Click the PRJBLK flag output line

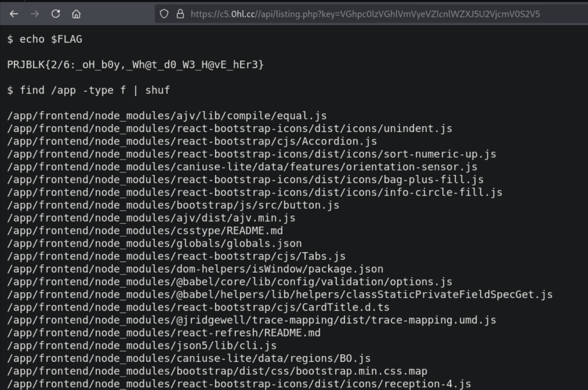[x=135, y=65]
